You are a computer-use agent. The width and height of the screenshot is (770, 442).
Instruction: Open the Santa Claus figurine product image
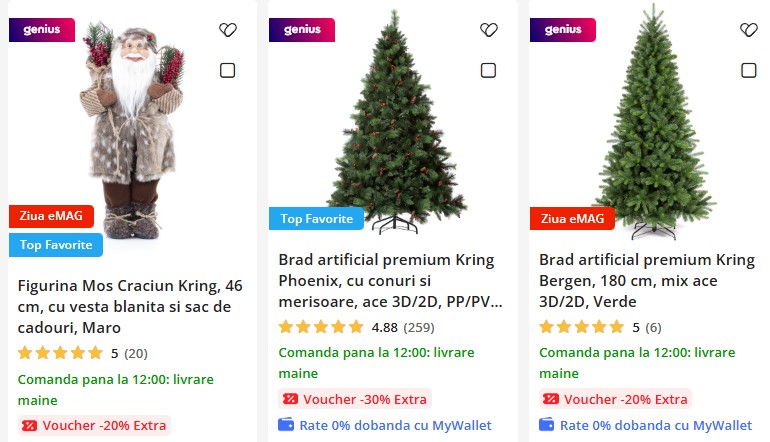click(130, 130)
